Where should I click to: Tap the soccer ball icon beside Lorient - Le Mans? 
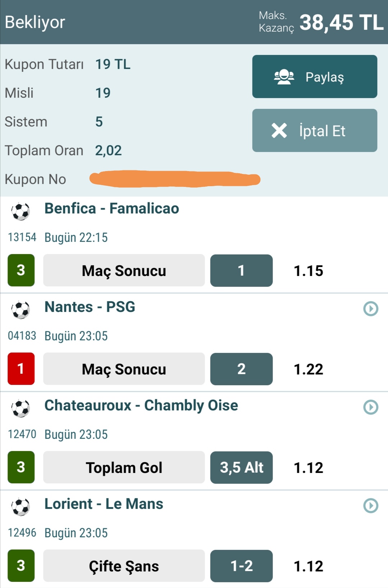pyautogui.click(x=21, y=507)
